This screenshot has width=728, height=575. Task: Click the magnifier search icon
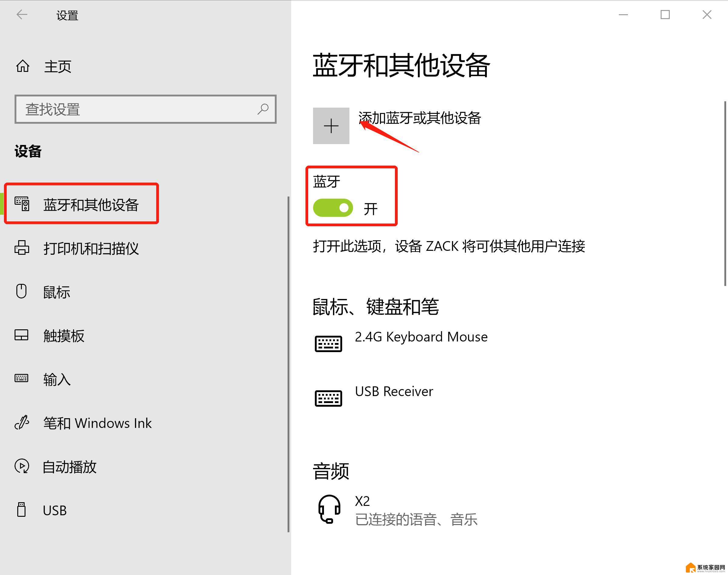tap(263, 109)
